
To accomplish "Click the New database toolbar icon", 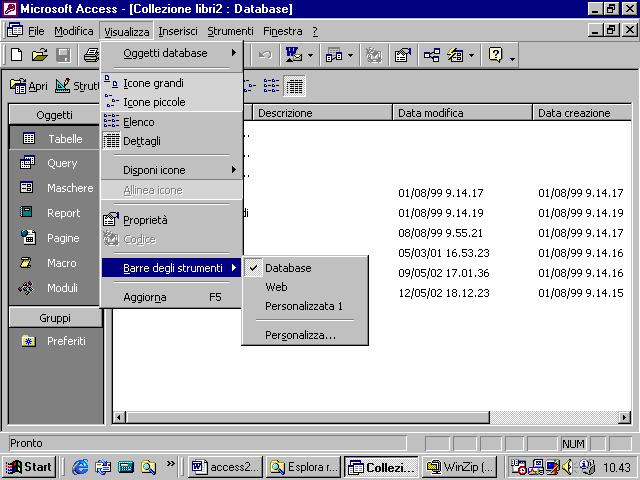I will tap(17, 55).
